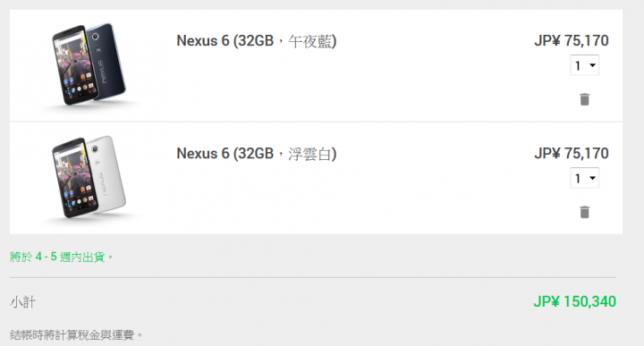
Task: Click the Motorola dimple logo on white phone
Action: click(97, 163)
